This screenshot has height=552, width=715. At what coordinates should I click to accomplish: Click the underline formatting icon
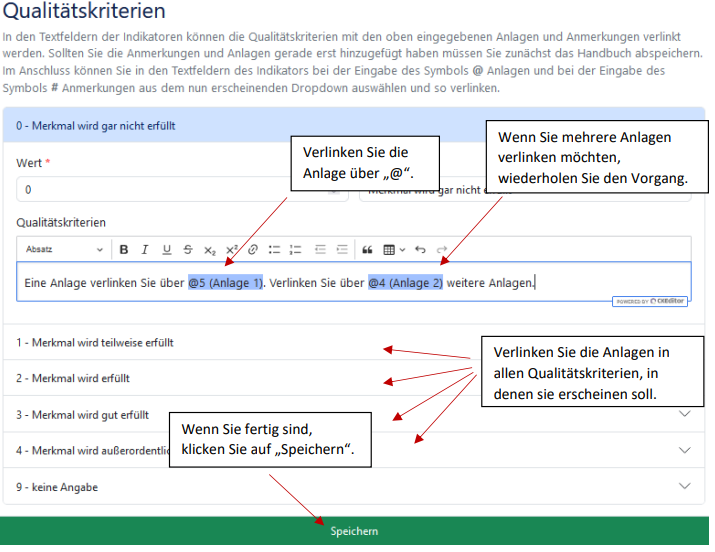point(165,249)
